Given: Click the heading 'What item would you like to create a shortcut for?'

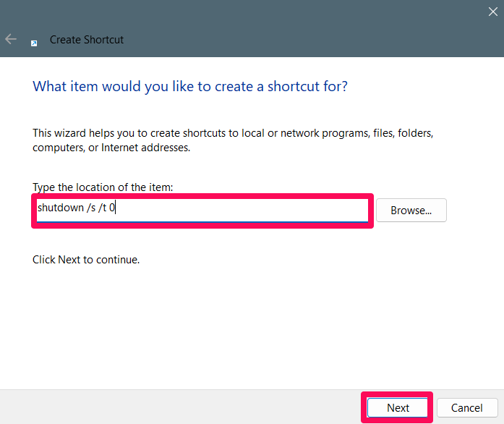Looking at the screenshot, I should coord(190,87).
